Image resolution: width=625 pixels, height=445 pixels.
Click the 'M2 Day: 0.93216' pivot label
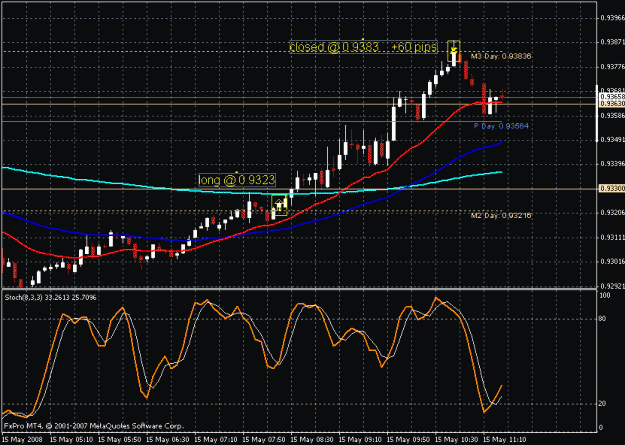pyautogui.click(x=501, y=215)
